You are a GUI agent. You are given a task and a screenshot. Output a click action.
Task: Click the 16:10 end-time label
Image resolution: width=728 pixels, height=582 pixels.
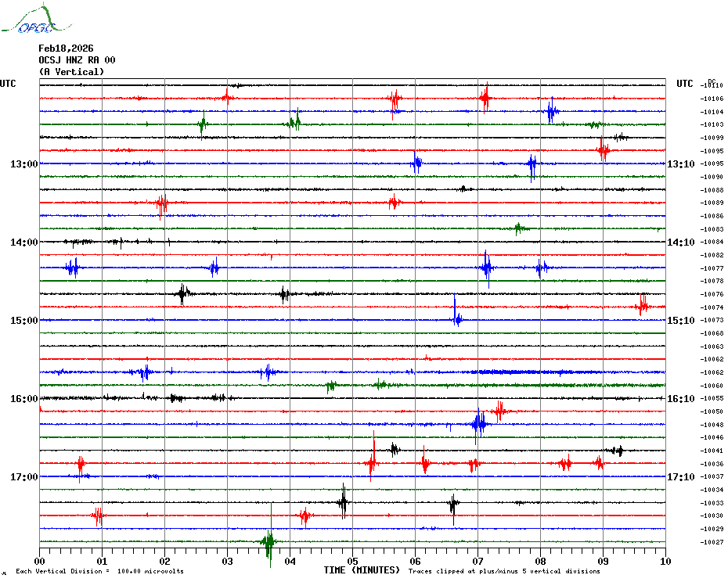tap(681, 399)
